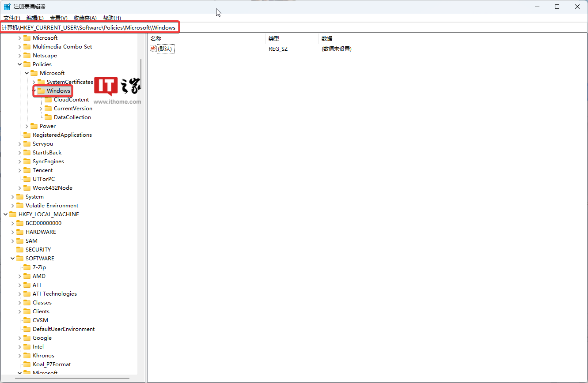This screenshot has width=588, height=383.
Task: Click the RegisteredApplications folder icon
Action: [27, 135]
